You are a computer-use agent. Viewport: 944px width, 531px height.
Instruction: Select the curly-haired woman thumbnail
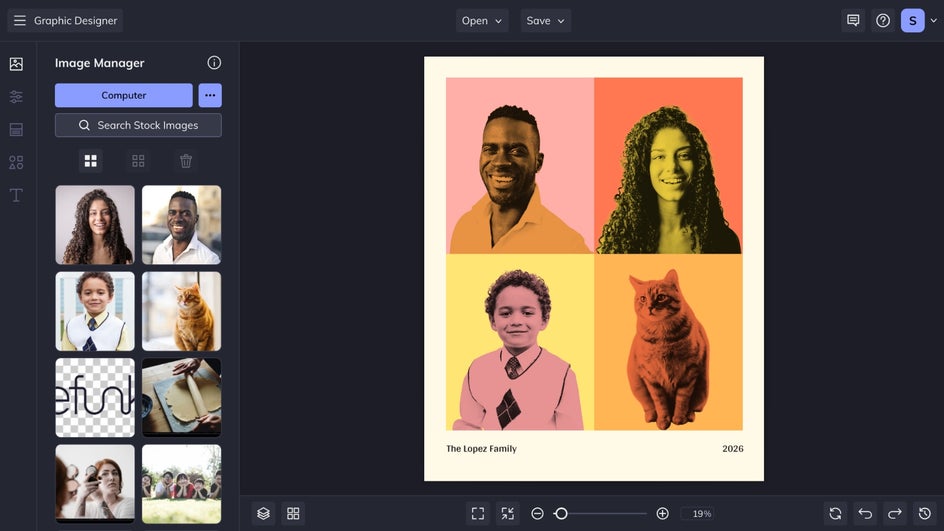coord(95,225)
